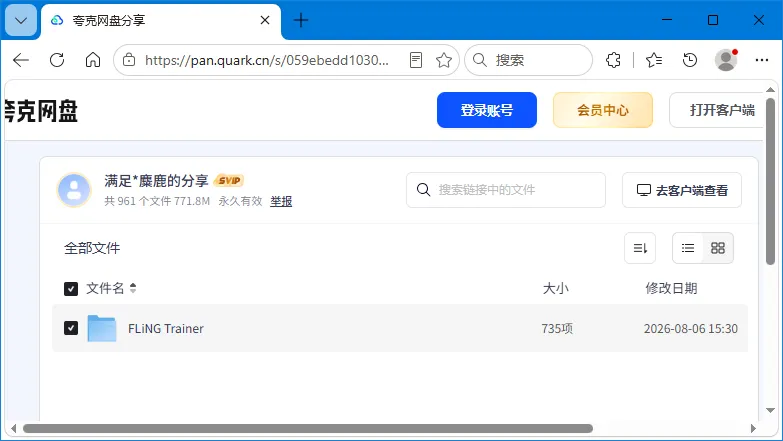Open the favorites list icon

coord(654,60)
